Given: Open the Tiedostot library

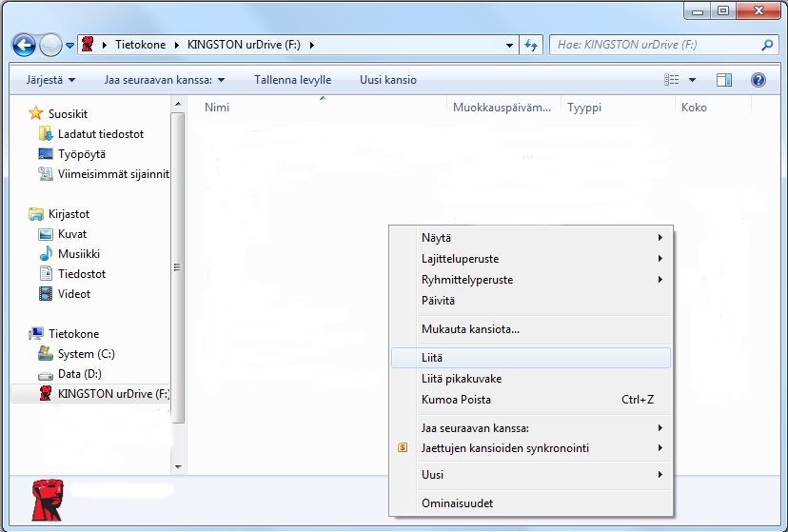Looking at the screenshot, I should coord(82,274).
